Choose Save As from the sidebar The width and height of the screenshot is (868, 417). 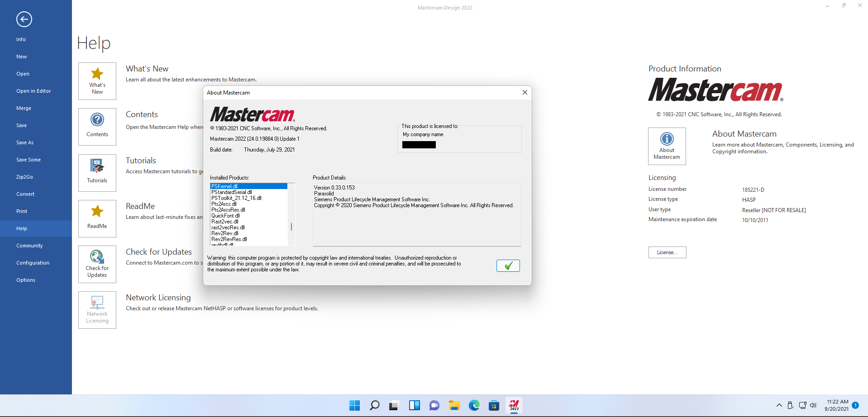tap(36, 142)
